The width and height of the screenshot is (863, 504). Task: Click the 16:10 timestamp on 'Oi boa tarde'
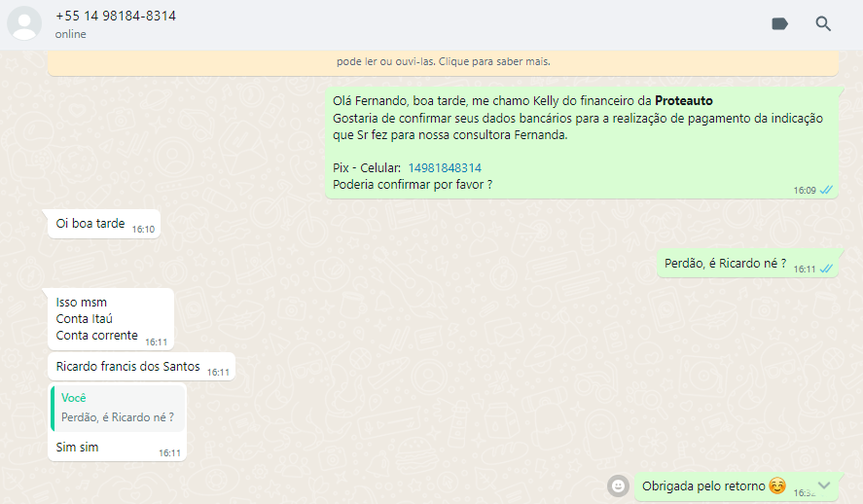coord(143,230)
